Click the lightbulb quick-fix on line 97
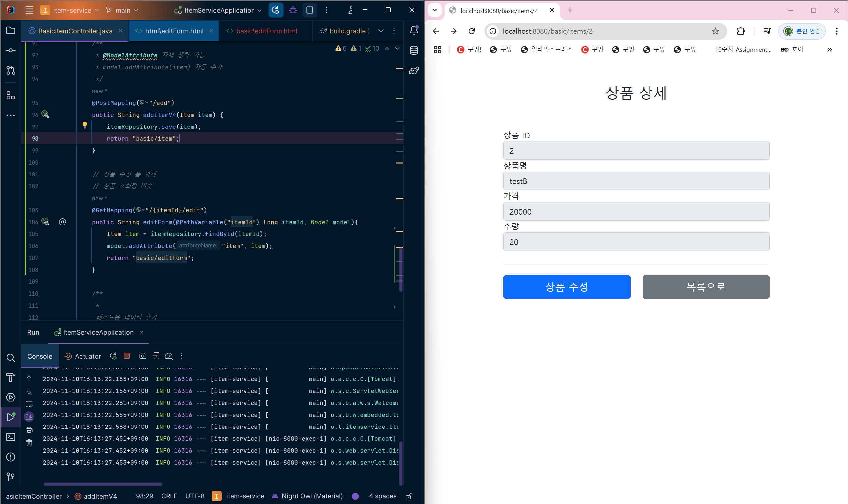The height and width of the screenshot is (504, 848). 85,125
